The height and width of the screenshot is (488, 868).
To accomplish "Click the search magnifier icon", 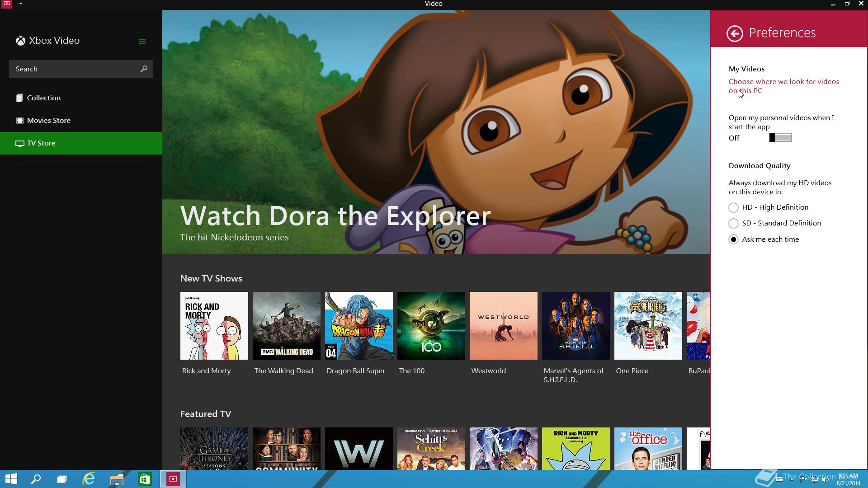I will tap(144, 69).
